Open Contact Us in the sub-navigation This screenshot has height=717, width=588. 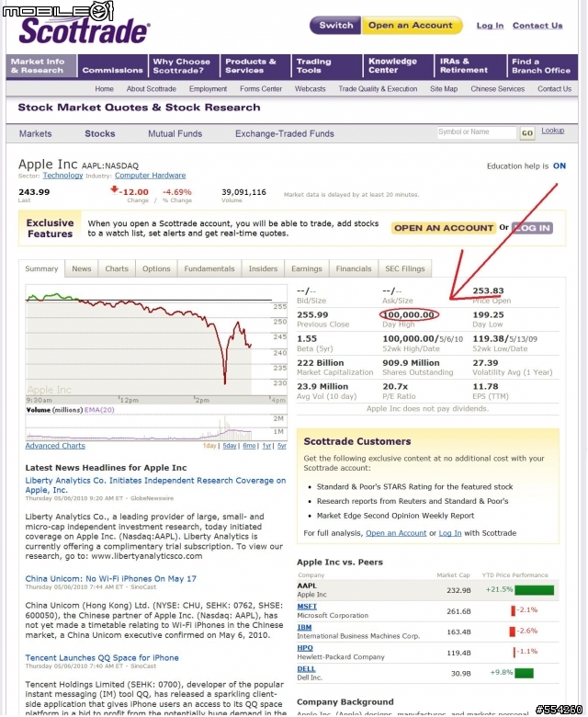click(x=554, y=89)
